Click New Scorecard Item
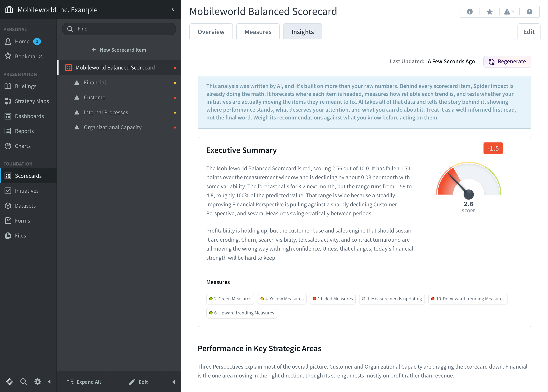 [119, 50]
